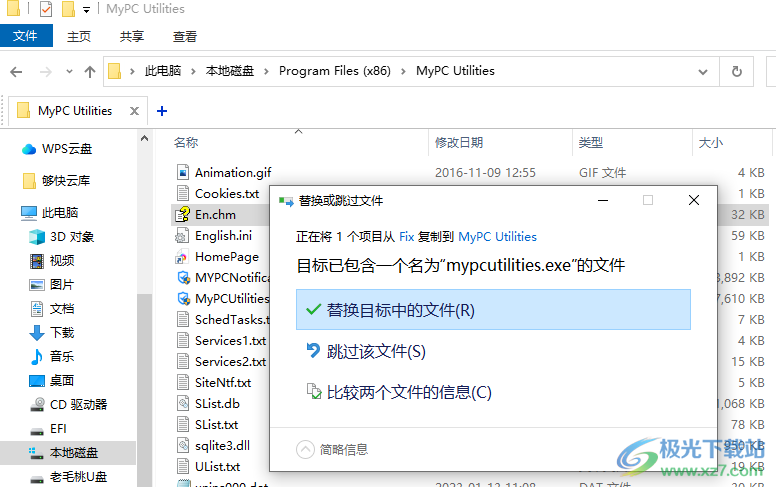Click the back navigation arrow

pos(16,72)
